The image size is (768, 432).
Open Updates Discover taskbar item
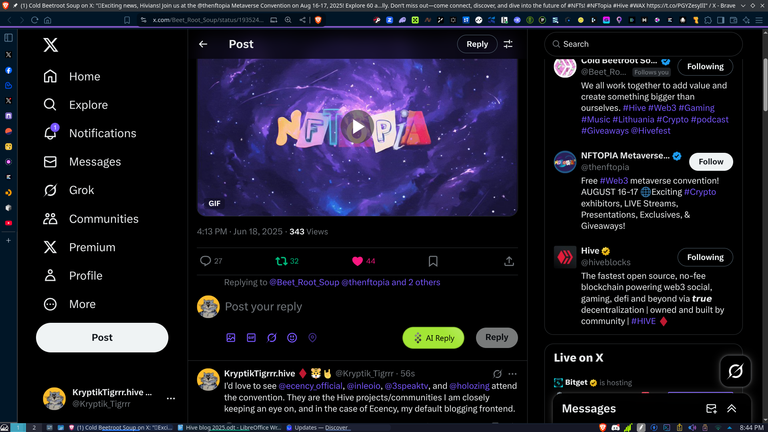[317, 428]
